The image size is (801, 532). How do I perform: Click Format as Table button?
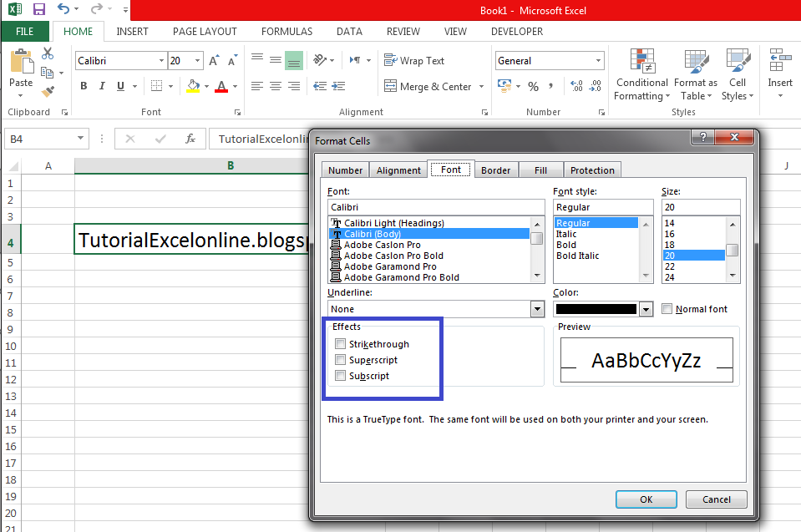point(696,74)
